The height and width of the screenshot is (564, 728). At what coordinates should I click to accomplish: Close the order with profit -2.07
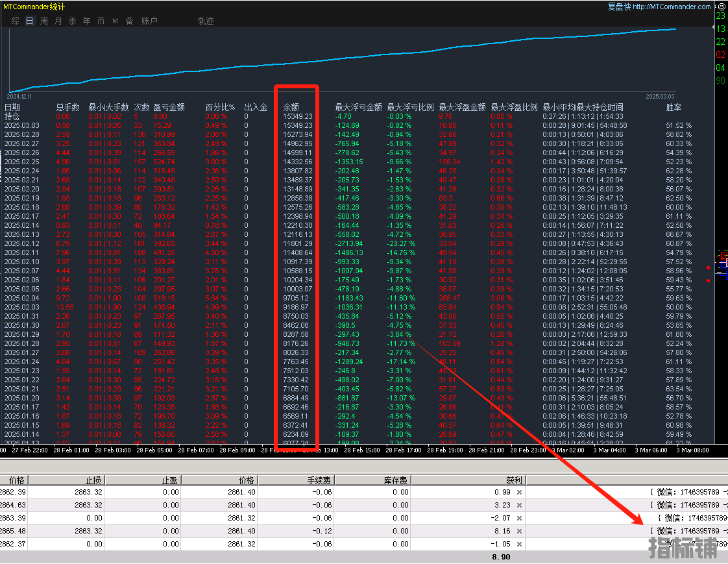[x=520, y=518]
